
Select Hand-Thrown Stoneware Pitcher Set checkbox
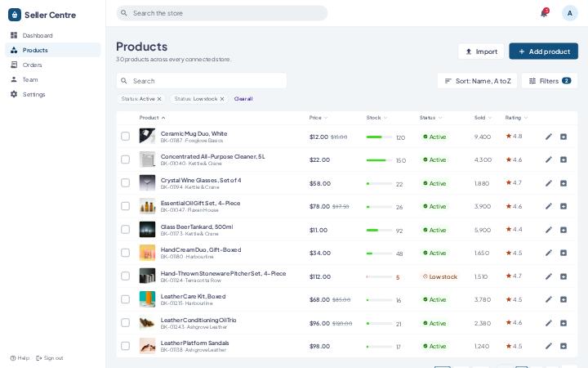point(125,276)
